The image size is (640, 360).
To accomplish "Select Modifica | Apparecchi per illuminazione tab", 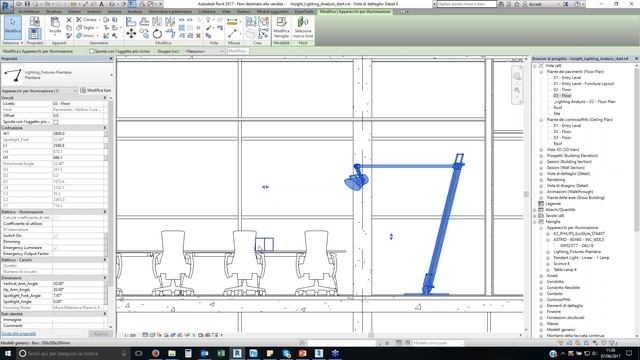I will pos(355,12).
